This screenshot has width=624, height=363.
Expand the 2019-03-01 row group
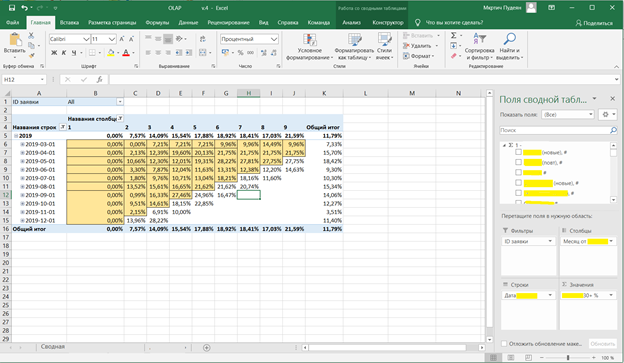click(22, 144)
